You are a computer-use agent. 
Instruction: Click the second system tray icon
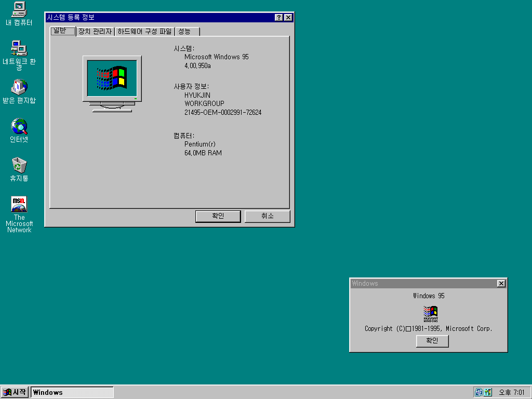(x=488, y=392)
